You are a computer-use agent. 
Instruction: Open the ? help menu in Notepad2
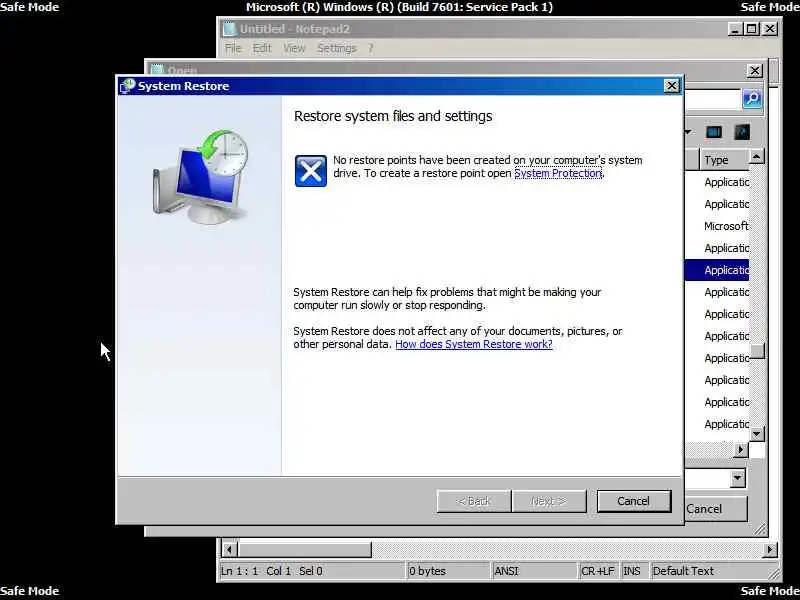pos(371,48)
